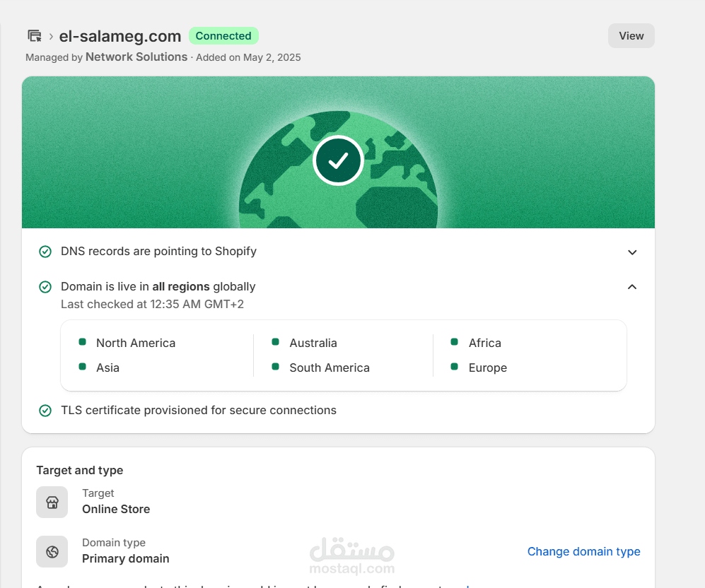Click the View button
Screen dimensions: 705x588
point(631,36)
